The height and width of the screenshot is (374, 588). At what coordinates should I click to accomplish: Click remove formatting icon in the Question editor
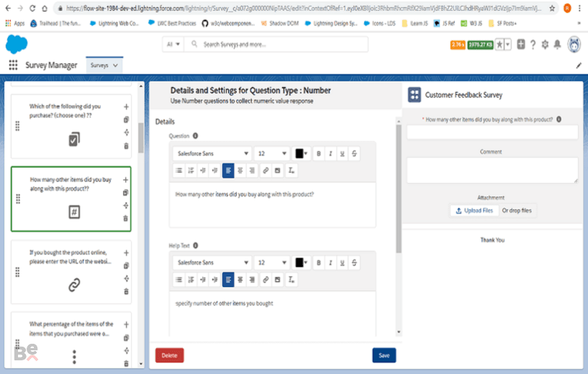click(x=291, y=170)
